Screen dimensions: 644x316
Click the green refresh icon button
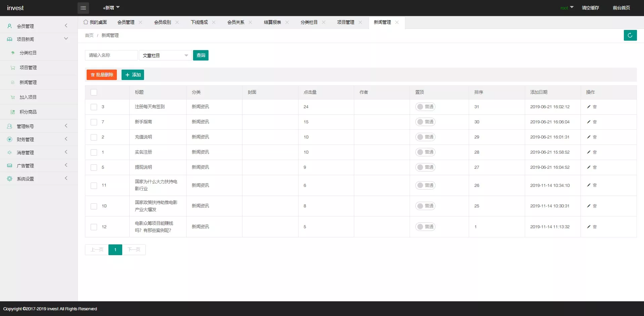click(630, 35)
